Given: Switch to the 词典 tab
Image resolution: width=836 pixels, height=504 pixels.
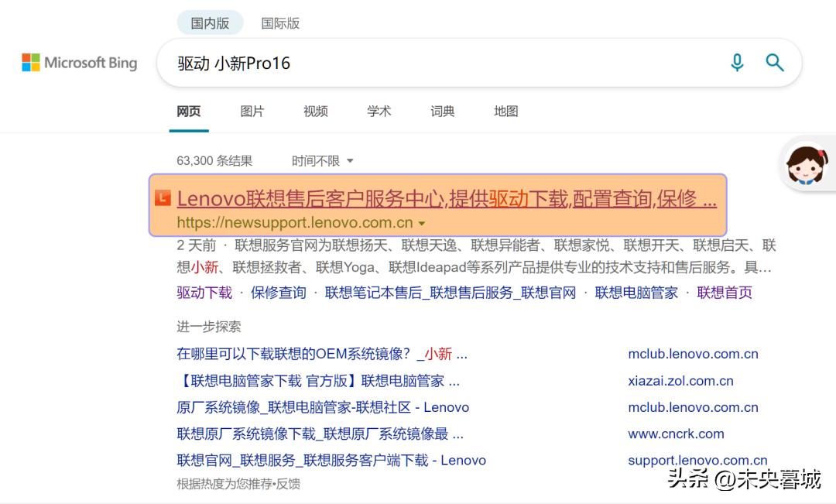Looking at the screenshot, I should [x=442, y=111].
